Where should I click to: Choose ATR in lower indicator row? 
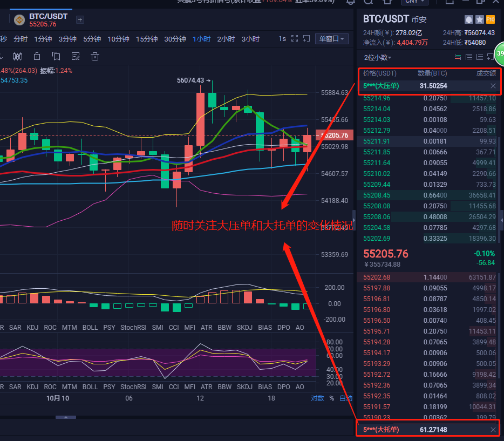(x=206, y=387)
